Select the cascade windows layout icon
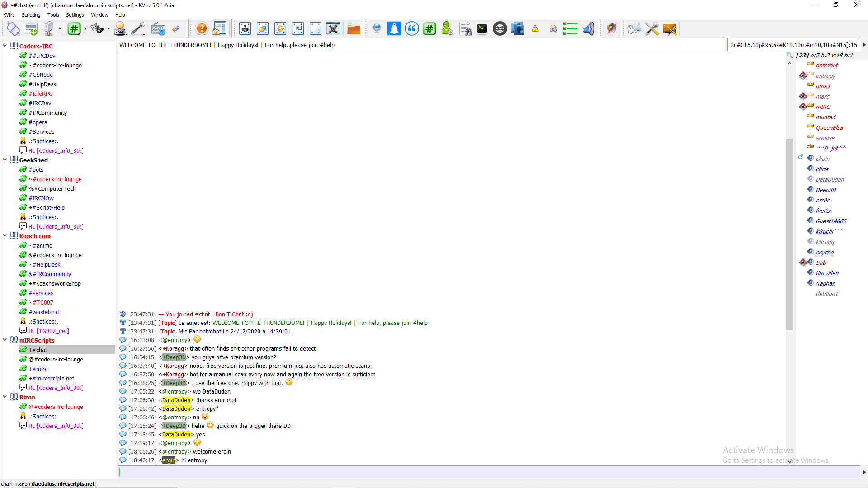 point(298,29)
